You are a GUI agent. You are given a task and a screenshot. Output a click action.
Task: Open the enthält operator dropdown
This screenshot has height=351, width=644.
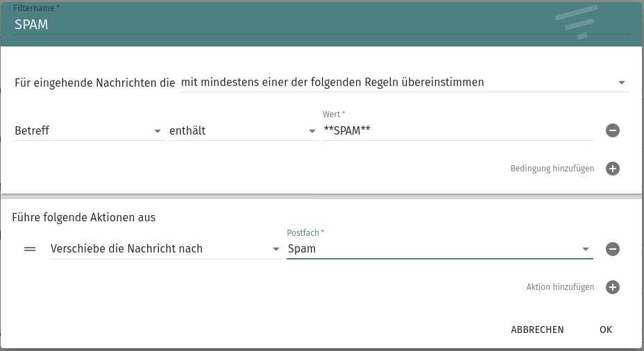(x=243, y=131)
